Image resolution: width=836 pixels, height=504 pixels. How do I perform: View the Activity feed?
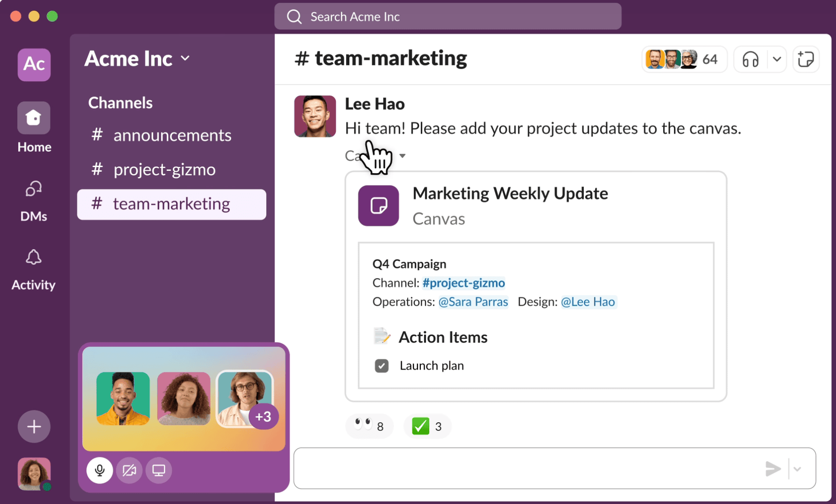point(33,257)
